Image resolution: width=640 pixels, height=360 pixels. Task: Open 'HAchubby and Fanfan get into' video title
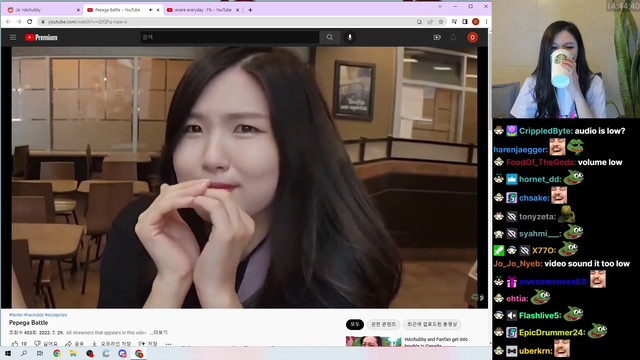(x=436, y=339)
